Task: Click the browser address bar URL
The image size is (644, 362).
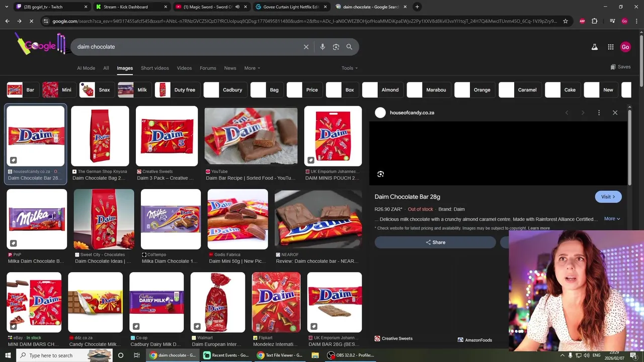Action: coord(304,21)
